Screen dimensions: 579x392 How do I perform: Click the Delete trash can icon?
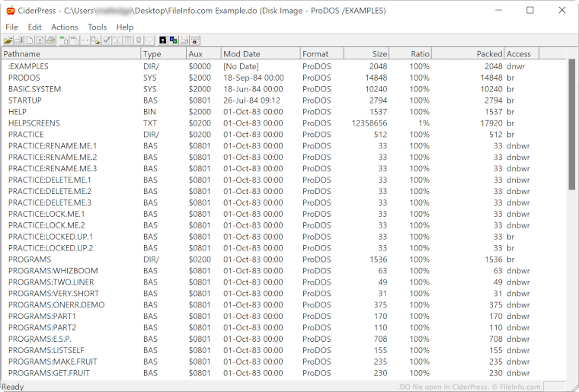click(x=128, y=40)
